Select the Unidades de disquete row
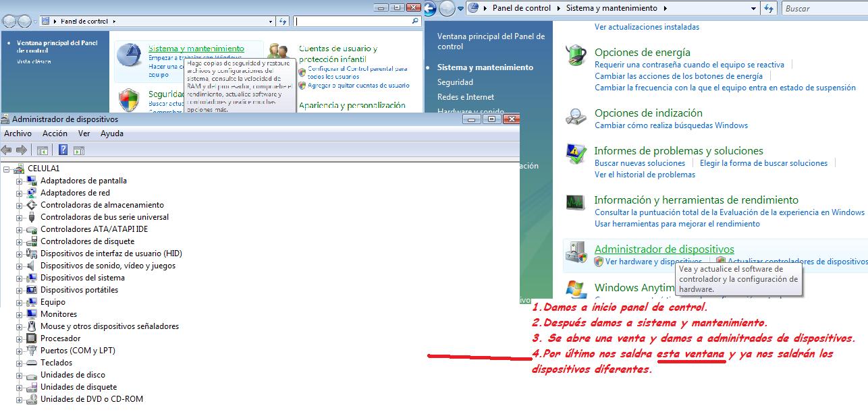Screen dimensions: 868x418 point(78,387)
